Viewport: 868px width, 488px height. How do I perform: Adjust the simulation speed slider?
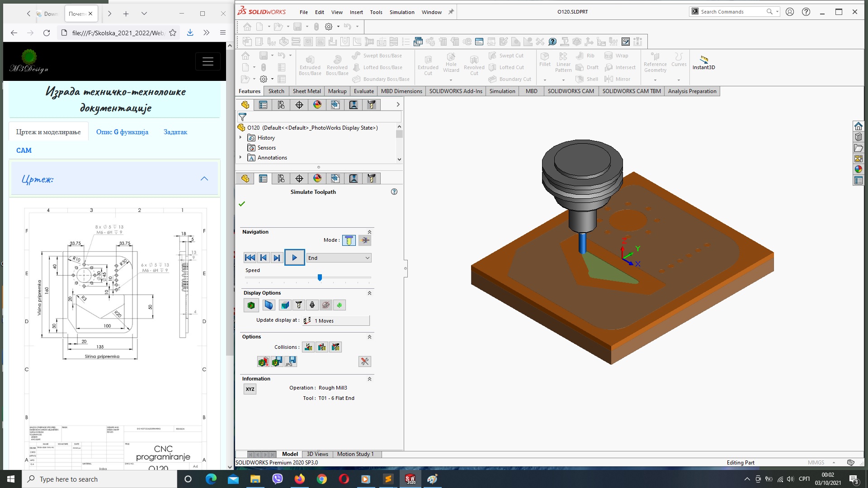point(320,278)
